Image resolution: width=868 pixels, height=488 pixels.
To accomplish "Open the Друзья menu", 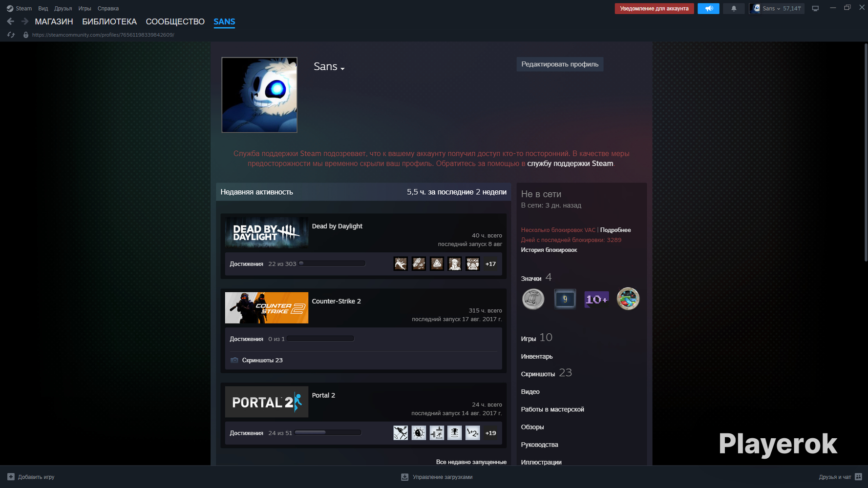I will 63,8.
